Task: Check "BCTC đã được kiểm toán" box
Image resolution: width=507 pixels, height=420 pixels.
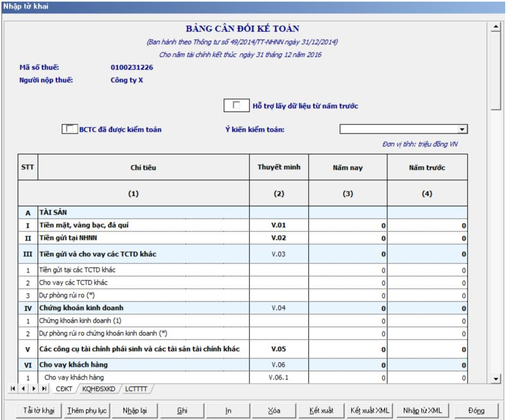Action: click(x=71, y=129)
